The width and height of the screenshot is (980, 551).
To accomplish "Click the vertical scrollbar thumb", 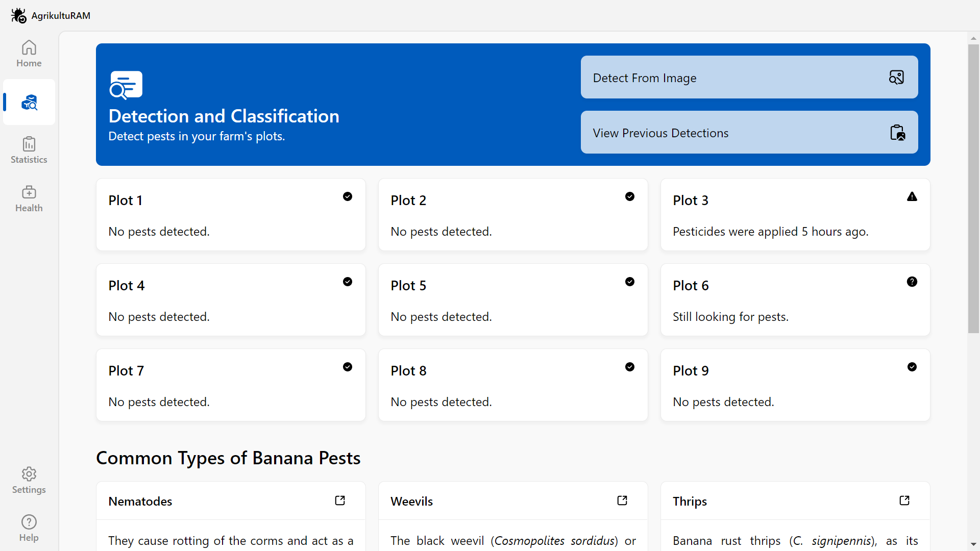I will tap(973, 189).
